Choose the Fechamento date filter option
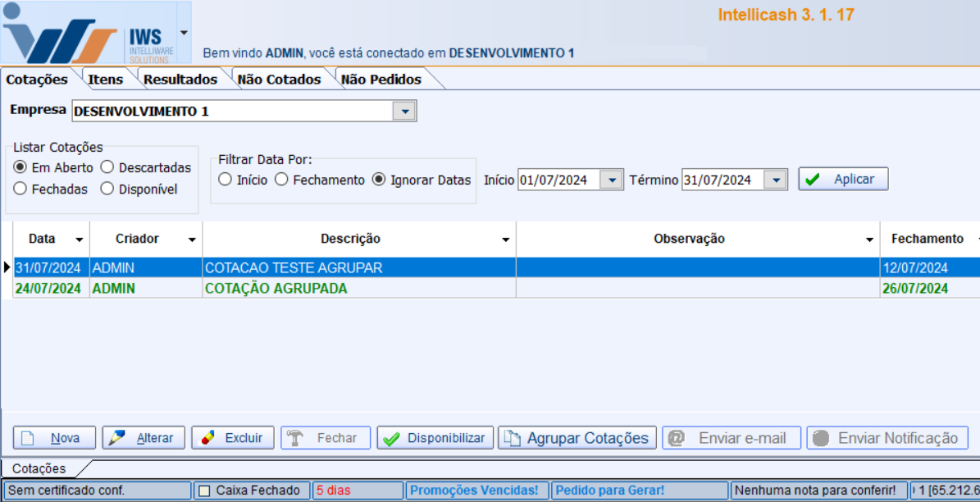This screenshot has width=980, height=502. (x=281, y=180)
